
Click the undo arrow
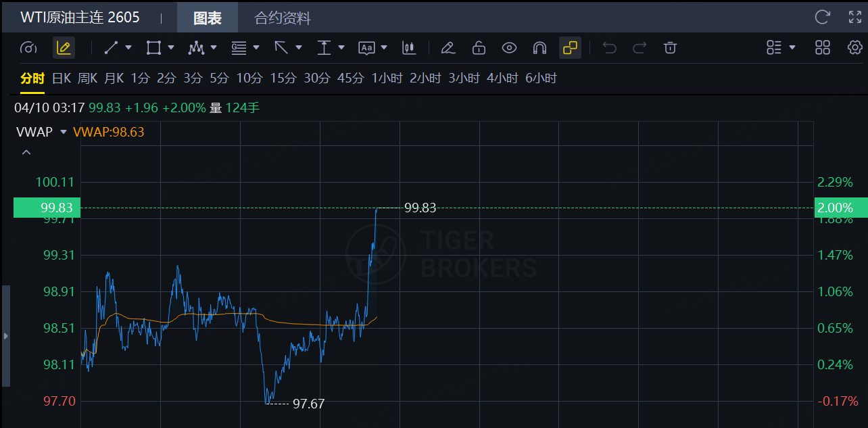(x=609, y=48)
